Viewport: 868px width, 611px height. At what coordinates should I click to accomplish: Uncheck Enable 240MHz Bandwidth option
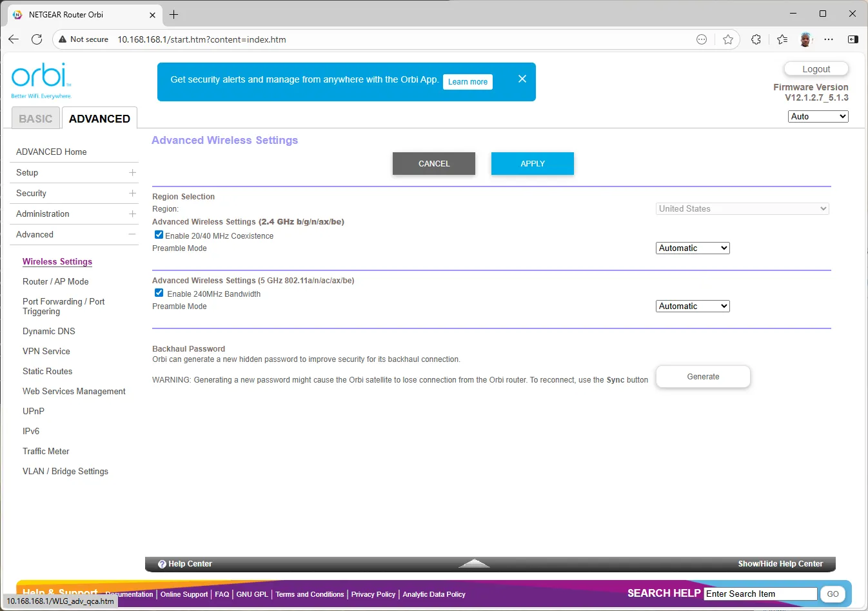click(x=159, y=293)
